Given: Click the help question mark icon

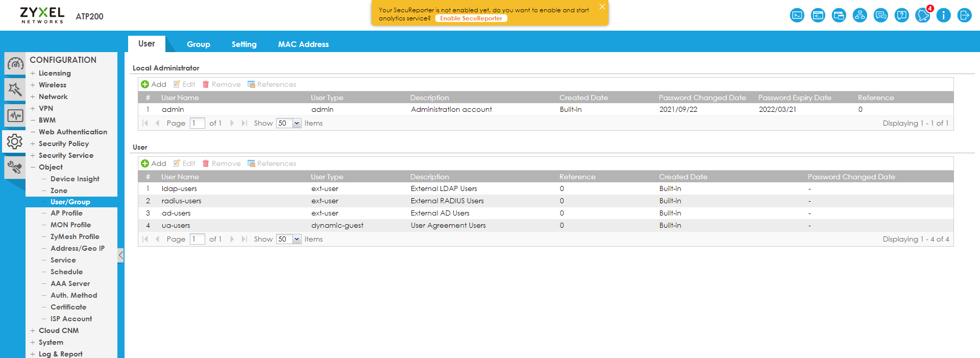Looking at the screenshot, I should (x=902, y=15).
